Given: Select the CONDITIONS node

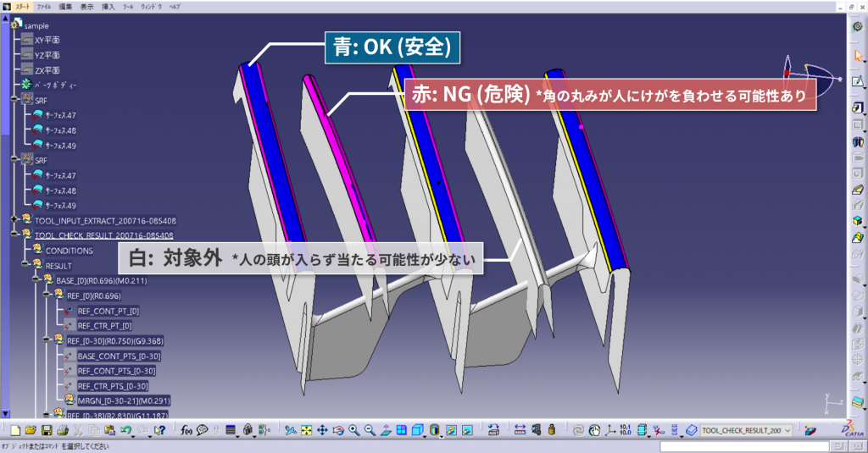Looking at the screenshot, I should point(70,251).
